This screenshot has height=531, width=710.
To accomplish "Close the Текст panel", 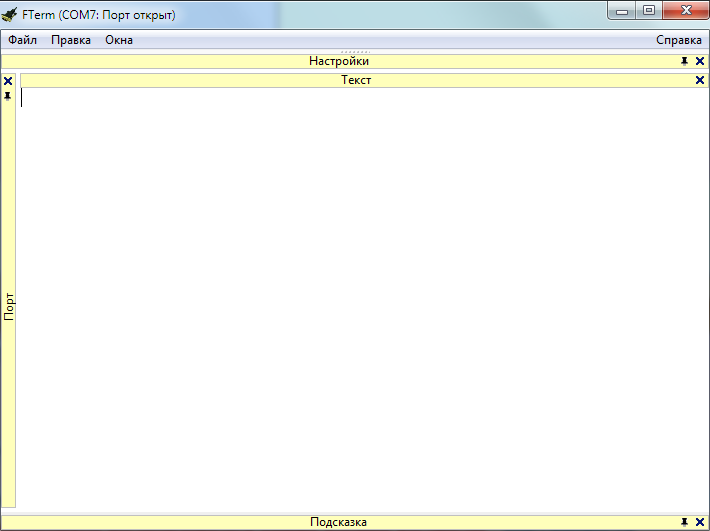I will coord(700,80).
